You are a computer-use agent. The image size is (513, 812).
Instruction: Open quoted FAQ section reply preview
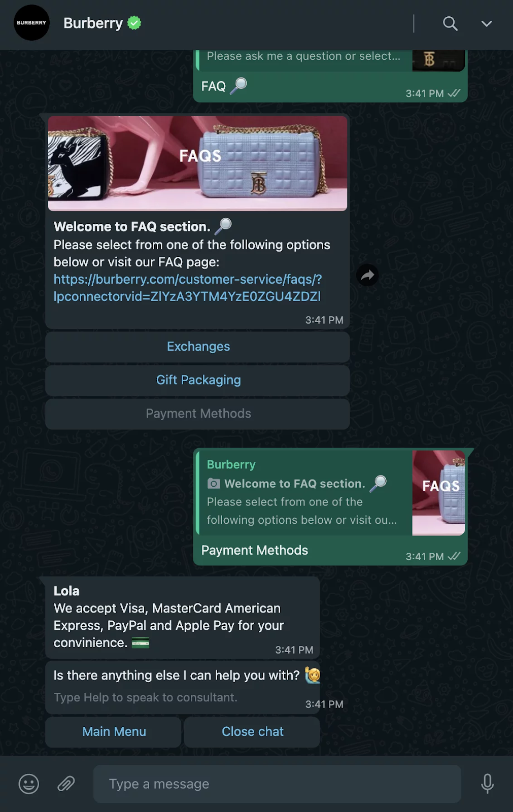click(303, 492)
